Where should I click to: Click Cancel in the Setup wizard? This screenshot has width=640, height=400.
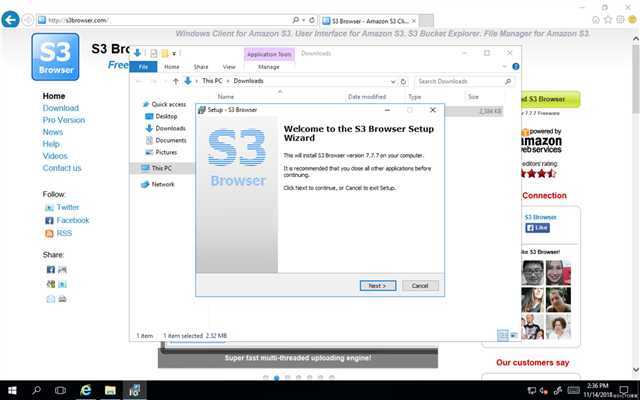tap(420, 286)
